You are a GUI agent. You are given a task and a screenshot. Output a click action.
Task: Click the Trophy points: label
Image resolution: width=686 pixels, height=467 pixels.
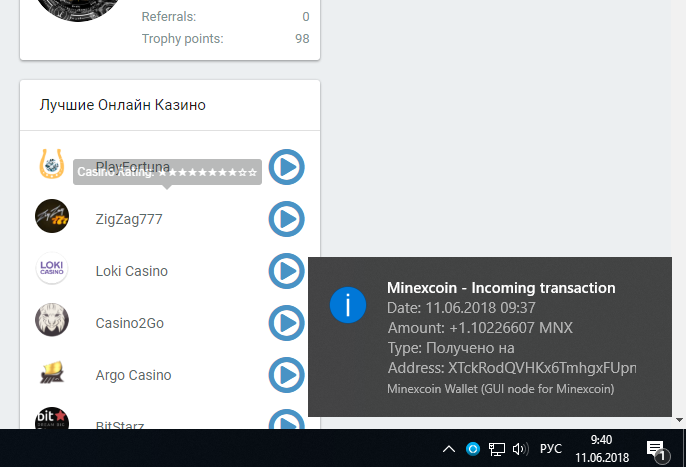tap(182, 39)
